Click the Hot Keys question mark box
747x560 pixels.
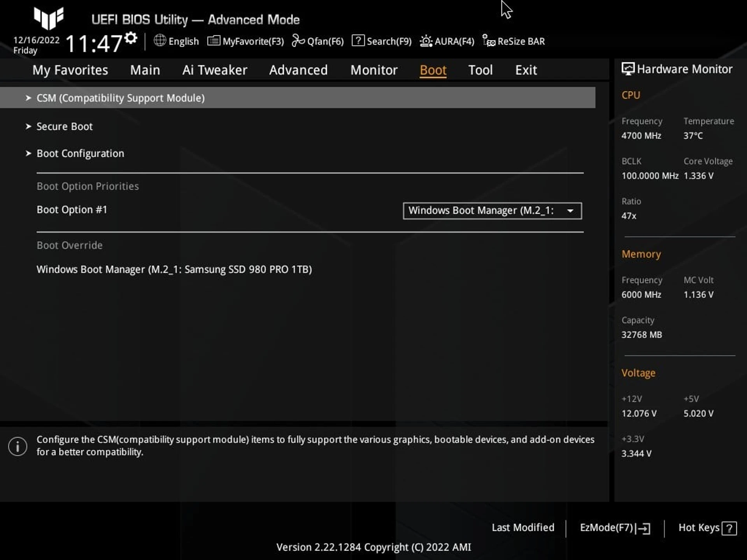pyautogui.click(x=729, y=528)
